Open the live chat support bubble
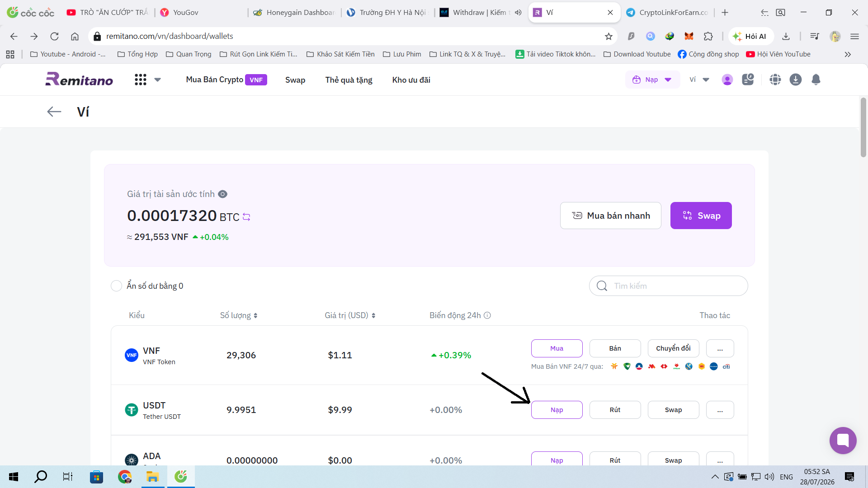868x488 pixels. pos(843,441)
